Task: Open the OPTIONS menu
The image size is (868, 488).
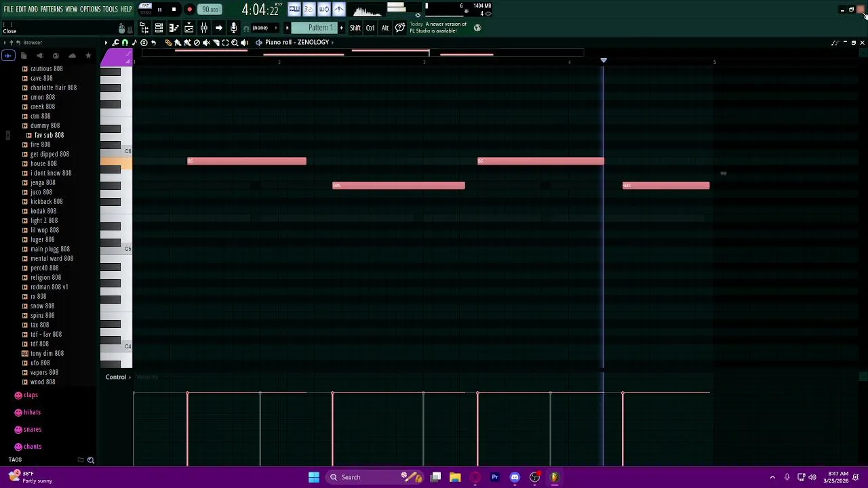Action: click(90, 9)
